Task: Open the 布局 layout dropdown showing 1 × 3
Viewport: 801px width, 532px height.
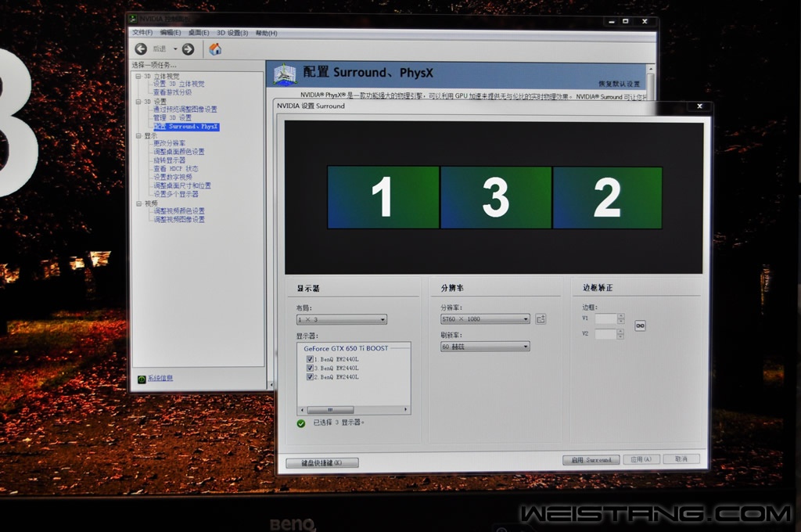Action: pyautogui.click(x=342, y=320)
